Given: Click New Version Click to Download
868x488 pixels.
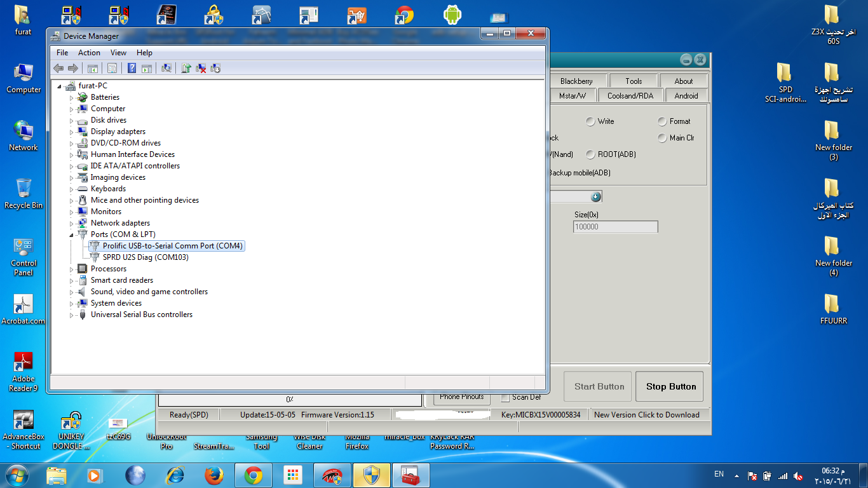Looking at the screenshot, I should [x=647, y=415].
